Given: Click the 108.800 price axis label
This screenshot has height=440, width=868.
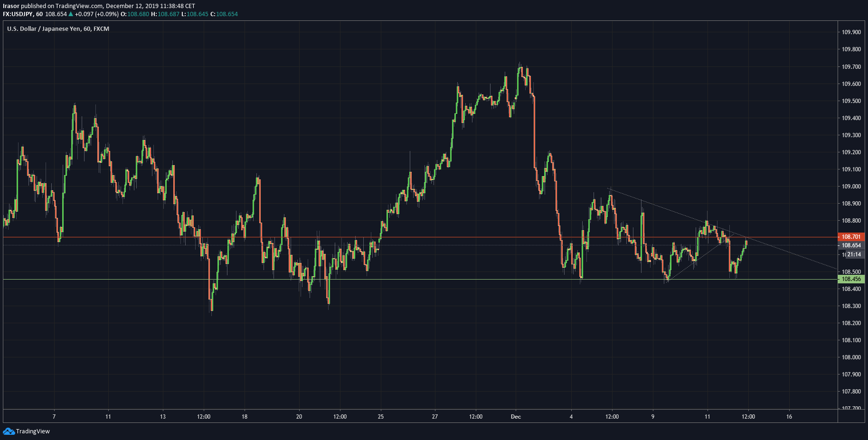Looking at the screenshot, I should point(851,221).
